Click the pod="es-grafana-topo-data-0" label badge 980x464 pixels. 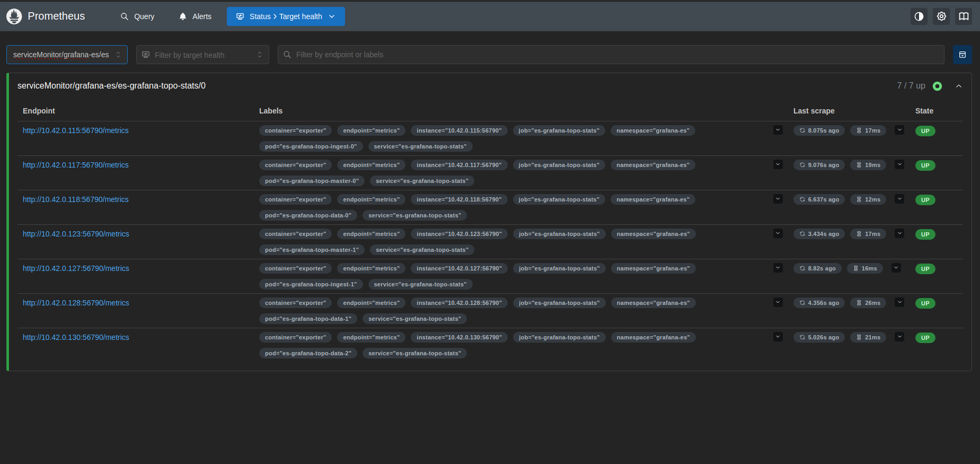[x=308, y=215]
